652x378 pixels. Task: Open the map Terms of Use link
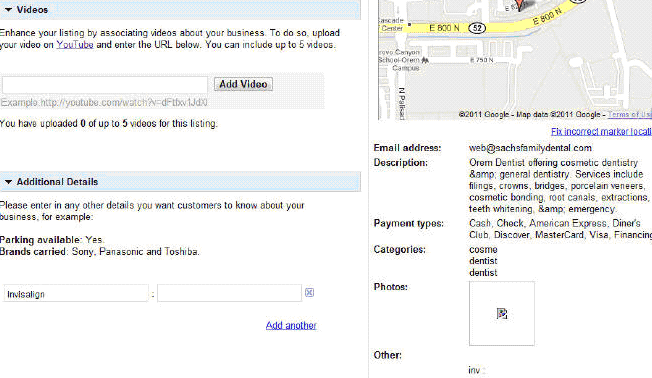point(630,114)
